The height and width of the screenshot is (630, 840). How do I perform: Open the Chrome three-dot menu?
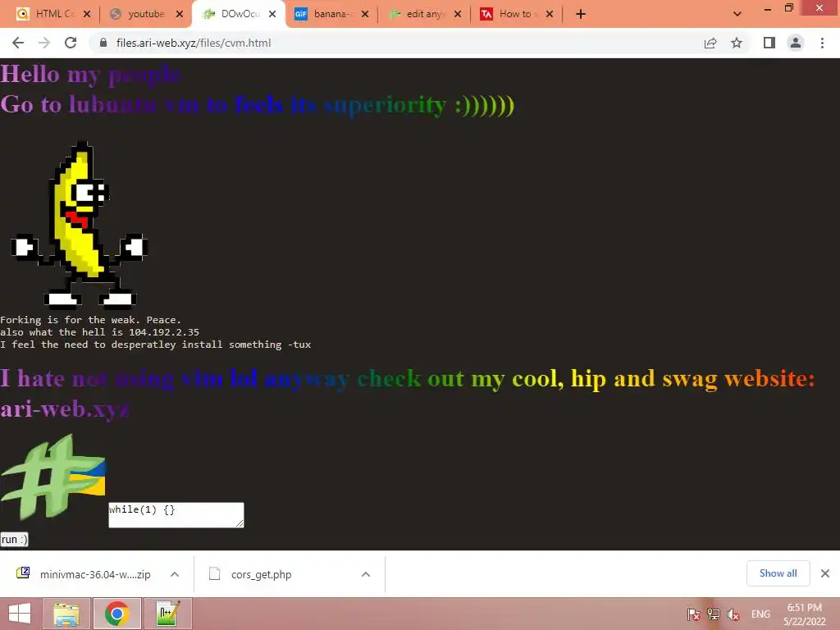(x=822, y=43)
